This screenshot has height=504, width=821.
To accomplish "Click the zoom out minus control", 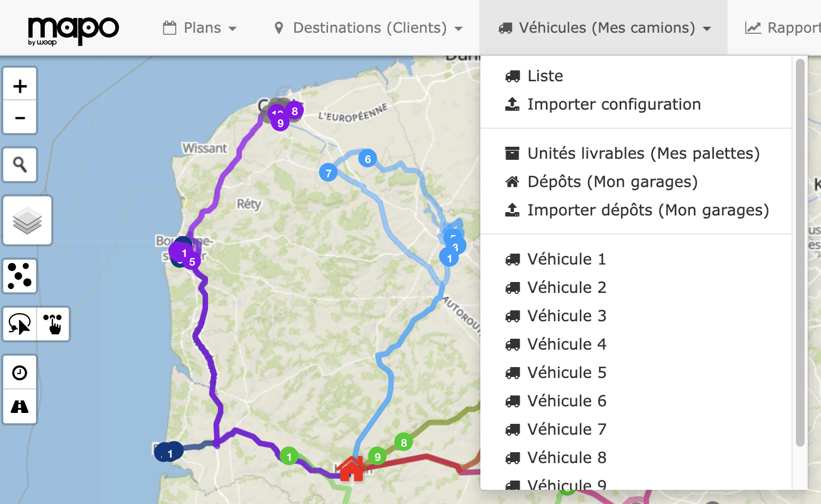I will [x=20, y=117].
